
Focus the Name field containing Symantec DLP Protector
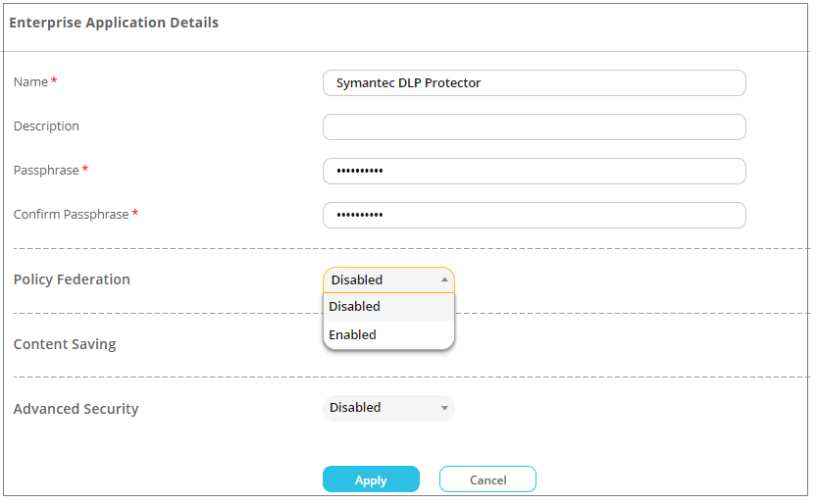pos(535,83)
